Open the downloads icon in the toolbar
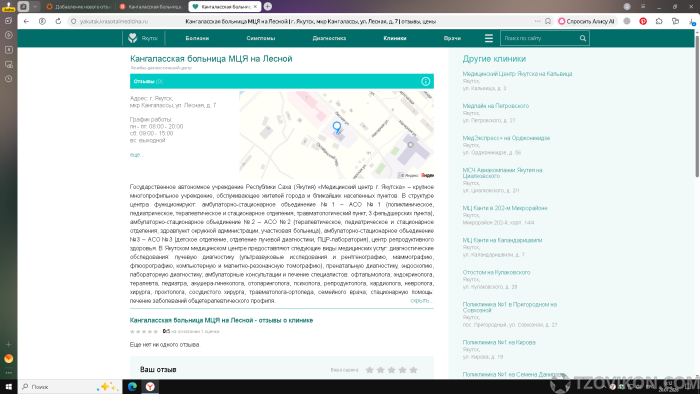The width and height of the screenshot is (700, 394). pos(692,21)
